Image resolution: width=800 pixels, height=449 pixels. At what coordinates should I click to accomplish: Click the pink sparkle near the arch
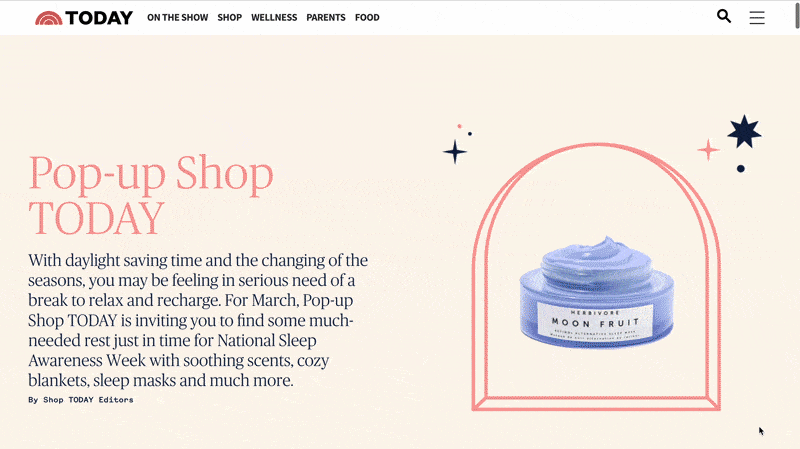click(x=708, y=150)
